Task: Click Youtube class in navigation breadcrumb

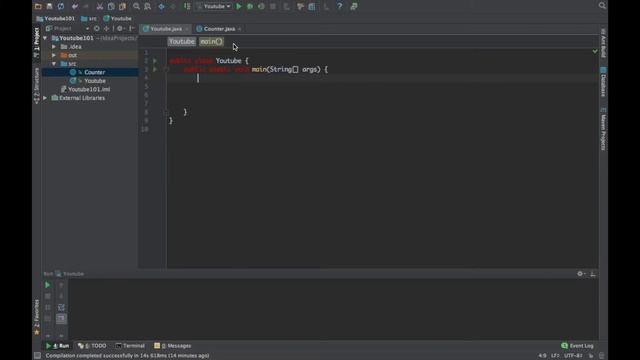Action: coord(118,18)
